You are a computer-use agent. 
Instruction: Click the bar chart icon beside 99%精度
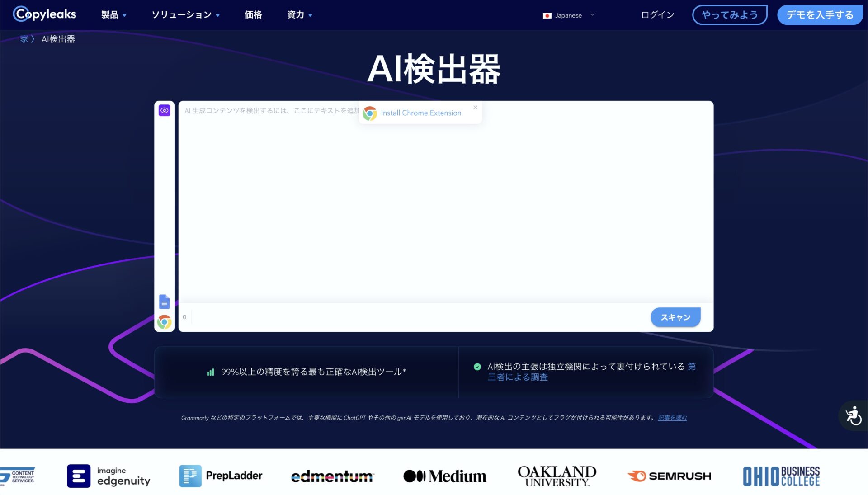coord(211,372)
